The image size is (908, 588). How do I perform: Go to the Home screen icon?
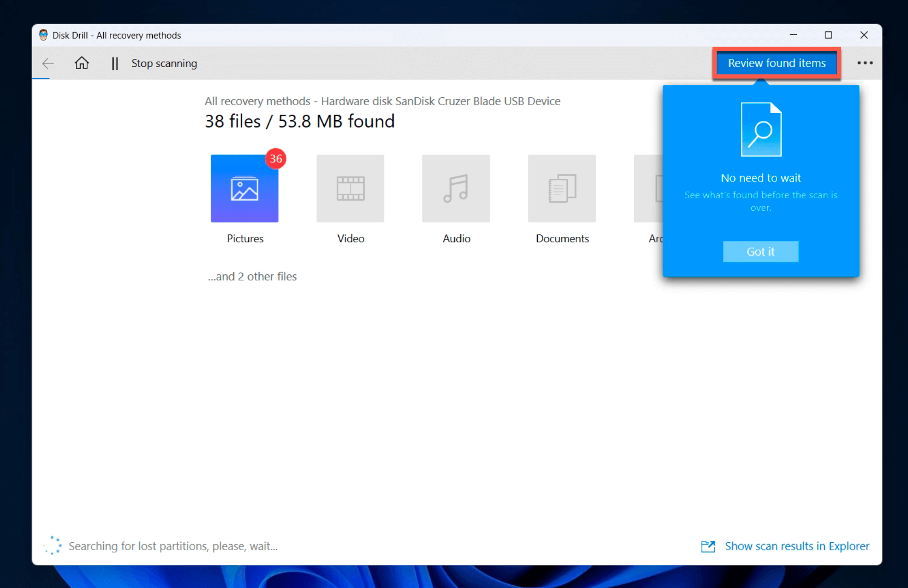82,63
